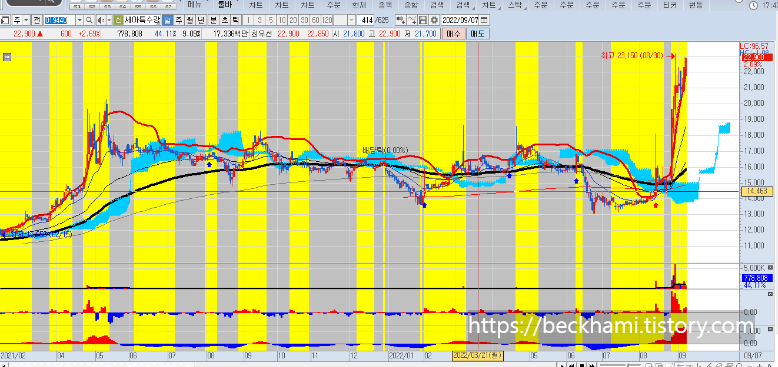Screen dimensions: 778x367
Task: Select 틱 (tick) chart period
Action: point(235,20)
